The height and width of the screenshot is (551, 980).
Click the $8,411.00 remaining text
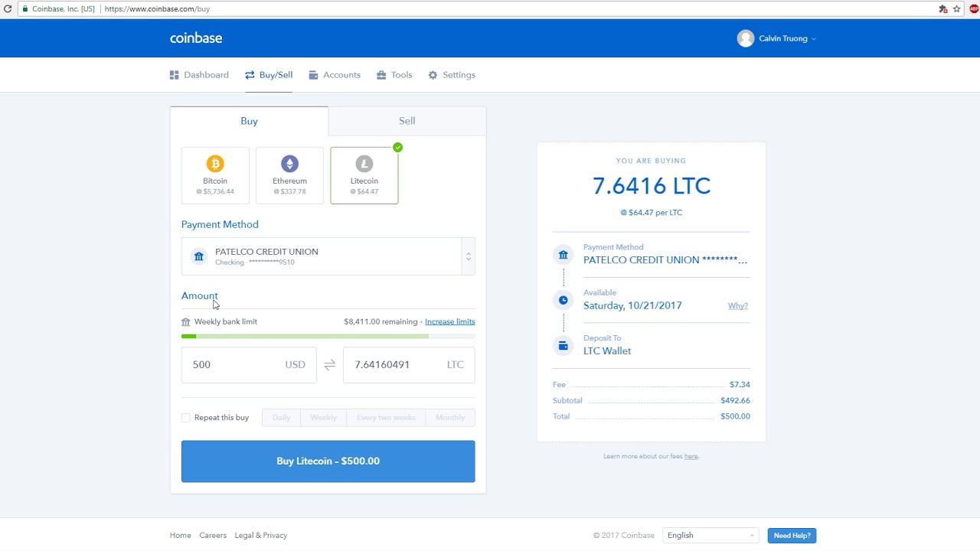pyautogui.click(x=381, y=322)
